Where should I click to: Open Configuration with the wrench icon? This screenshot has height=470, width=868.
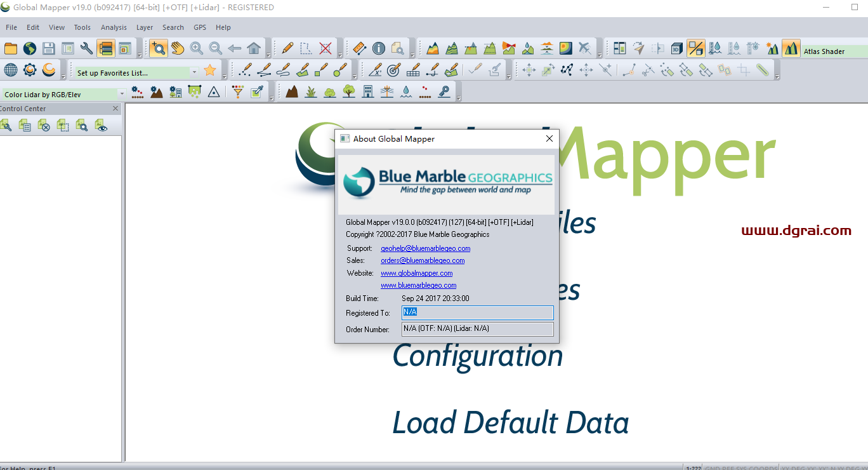87,48
